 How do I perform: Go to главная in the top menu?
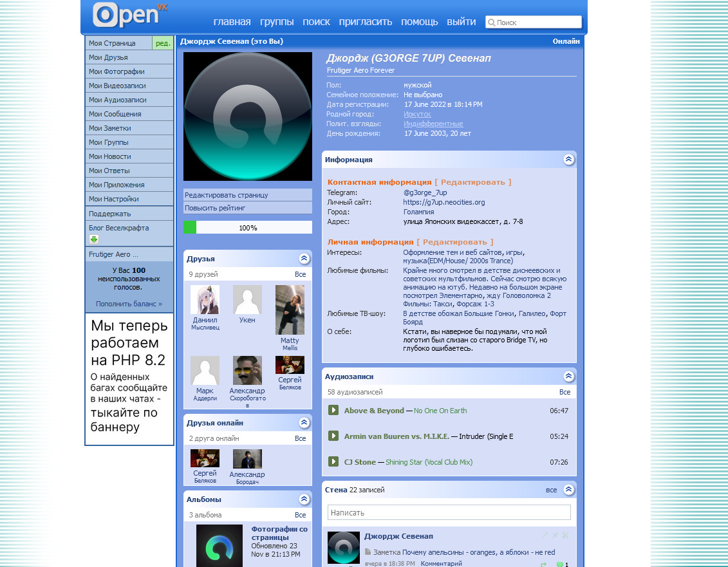[x=232, y=22]
